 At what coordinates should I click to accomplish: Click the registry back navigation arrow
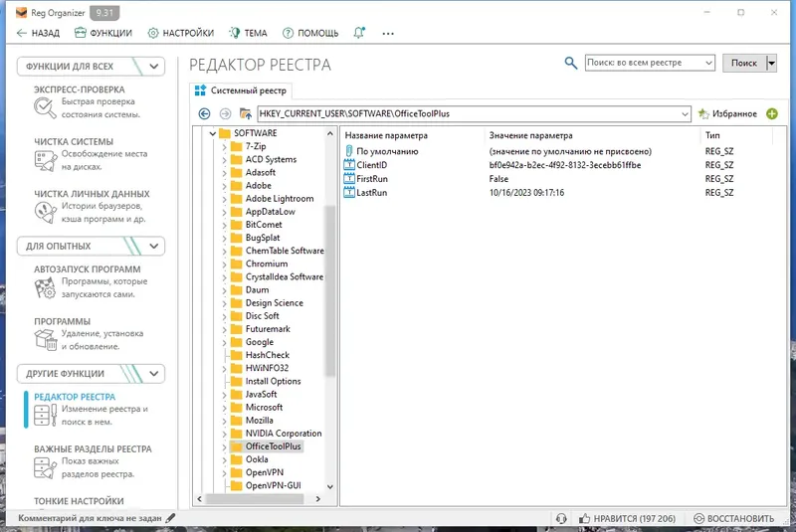pyautogui.click(x=204, y=113)
